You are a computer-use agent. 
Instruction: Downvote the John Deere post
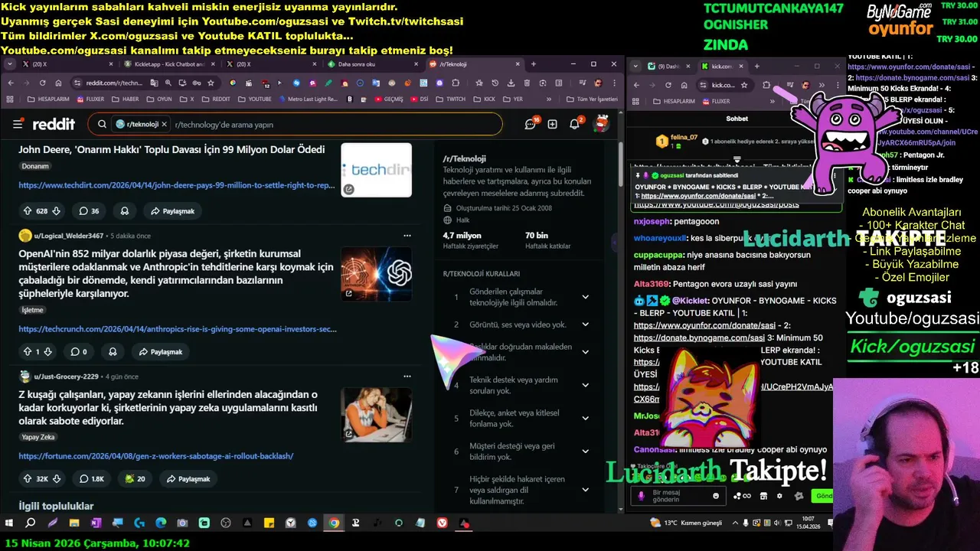(x=57, y=210)
